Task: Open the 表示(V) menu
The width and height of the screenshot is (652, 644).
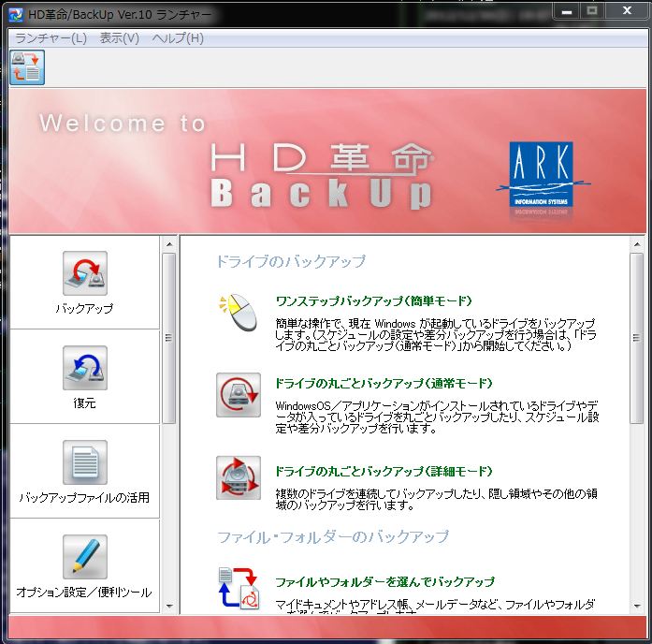Action: (120, 38)
